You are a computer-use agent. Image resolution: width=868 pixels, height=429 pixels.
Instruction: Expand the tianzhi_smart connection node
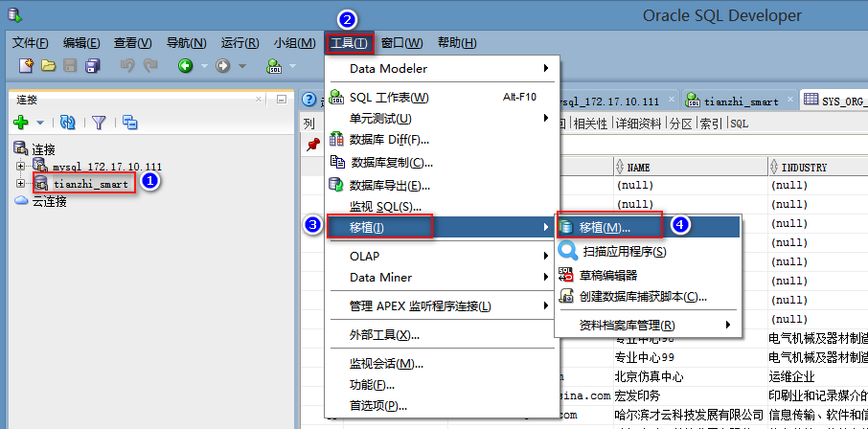pyautogui.click(x=20, y=183)
